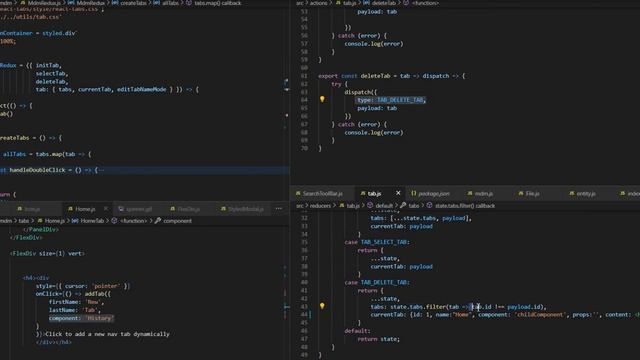This screenshot has width=640, height=360.
Task: Select the tab.js tab in the reducers editor group
Action: (373, 193)
